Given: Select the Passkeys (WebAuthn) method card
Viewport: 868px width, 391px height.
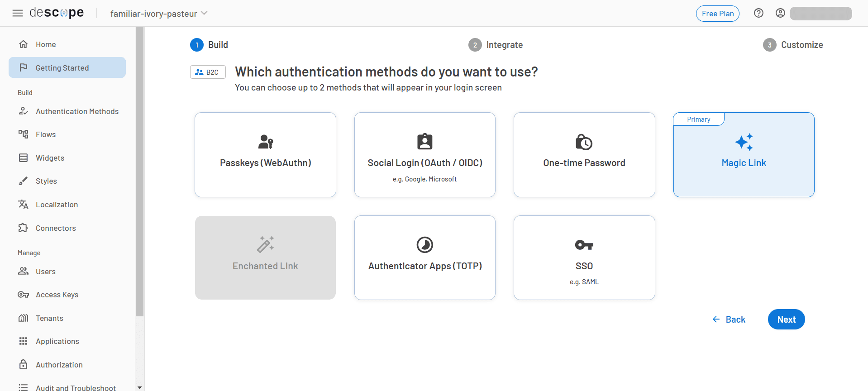Looking at the screenshot, I should (x=265, y=155).
